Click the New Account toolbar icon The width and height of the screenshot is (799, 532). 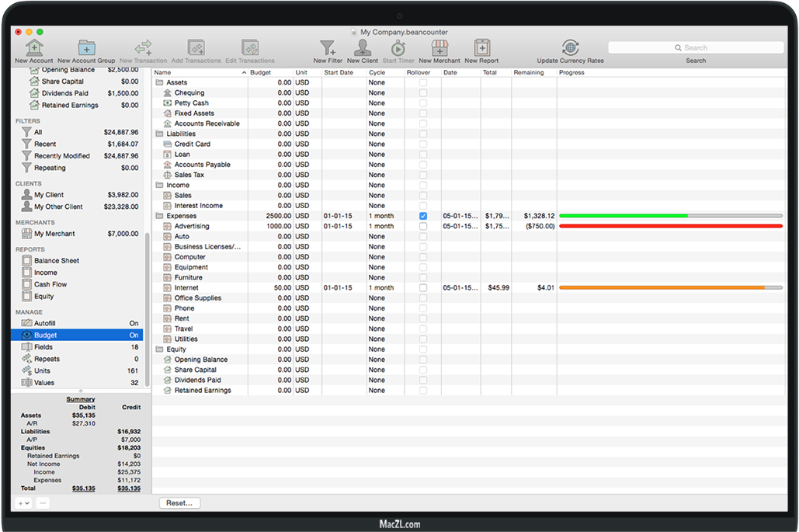pyautogui.click(x=34, y=48)
